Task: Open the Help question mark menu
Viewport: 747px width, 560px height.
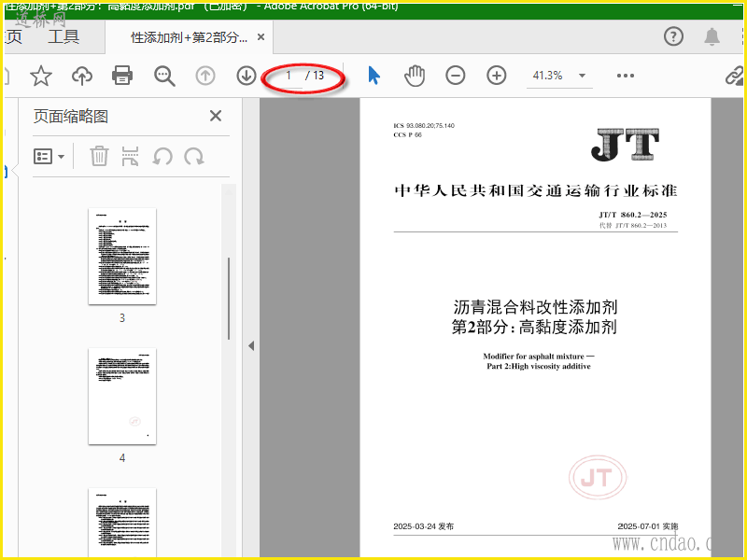Action: point(673,36)
